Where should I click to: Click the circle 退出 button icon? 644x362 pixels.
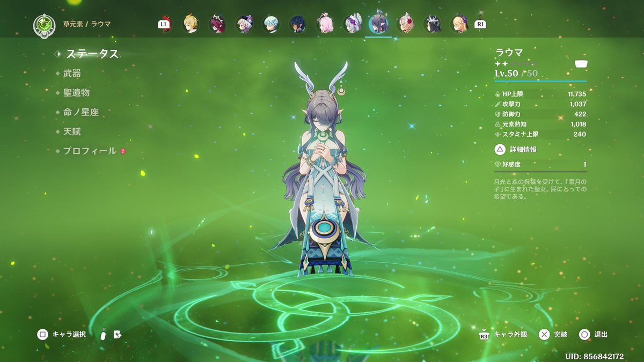click(x=584, y=335)
